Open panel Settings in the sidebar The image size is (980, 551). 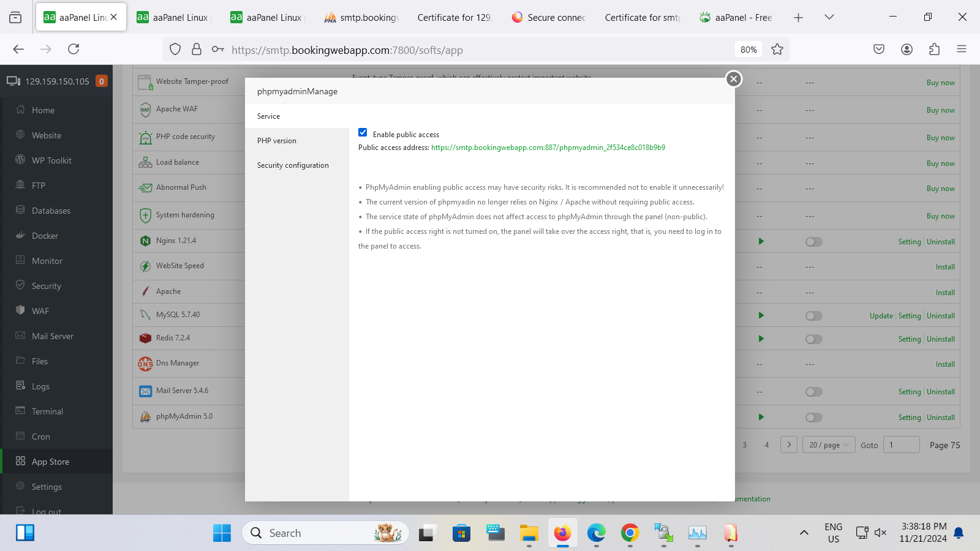(x=56, y=487)
